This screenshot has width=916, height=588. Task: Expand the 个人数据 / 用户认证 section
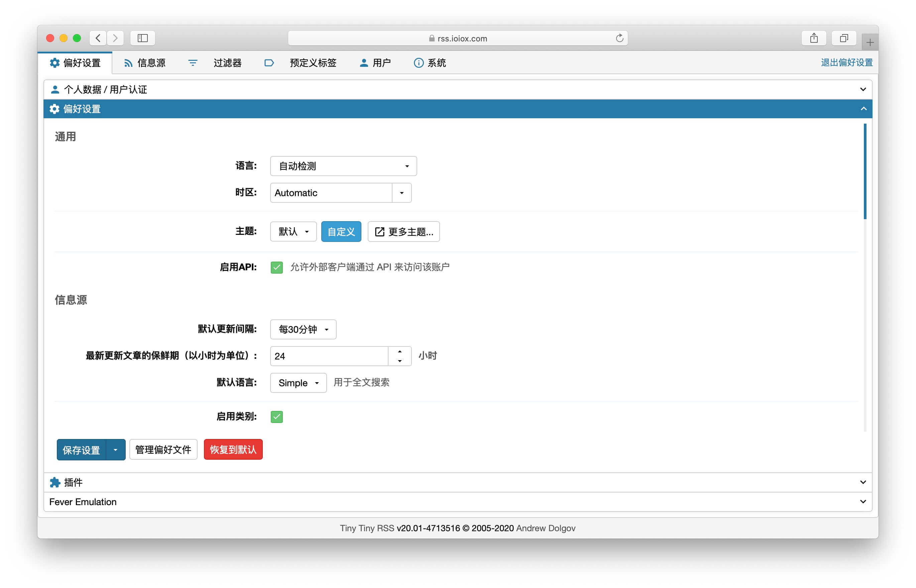coord(458,89)
